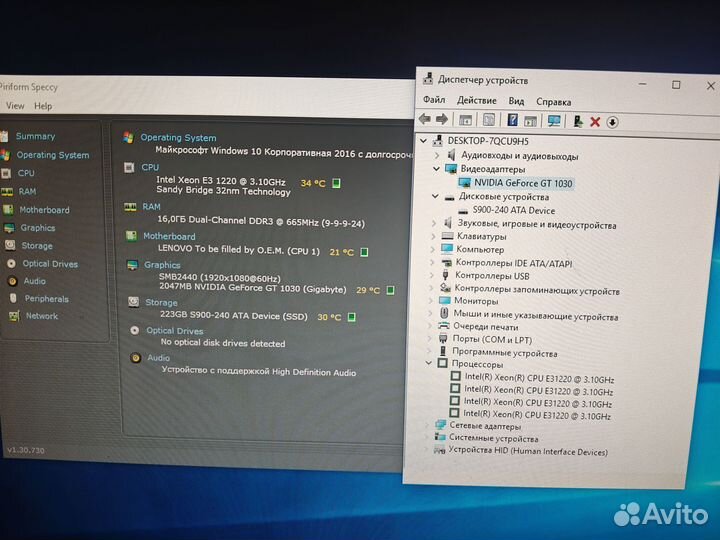
Task: Click the scan for hardware changes icon
Action: pos(554,121)
